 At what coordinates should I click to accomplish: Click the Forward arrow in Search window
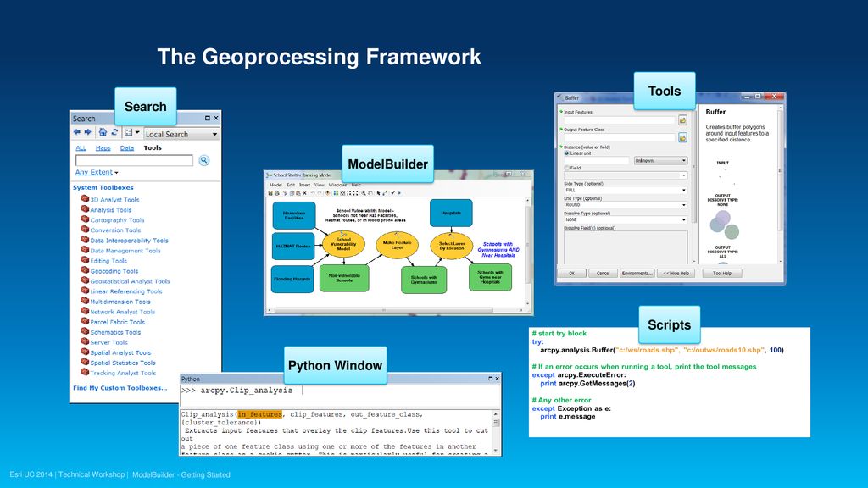coord(87,132)
